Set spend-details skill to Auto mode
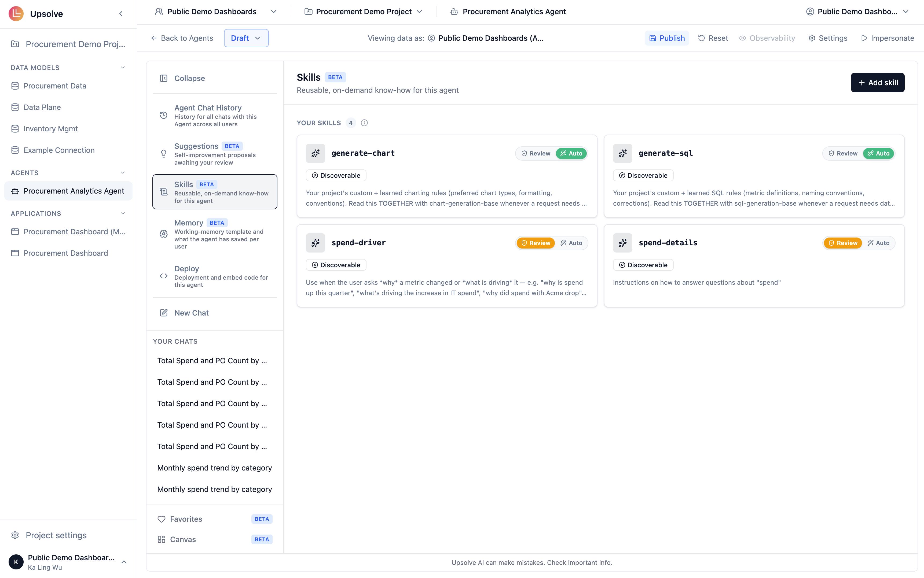This screenshot has height=578, width=924. pos(878,243)
